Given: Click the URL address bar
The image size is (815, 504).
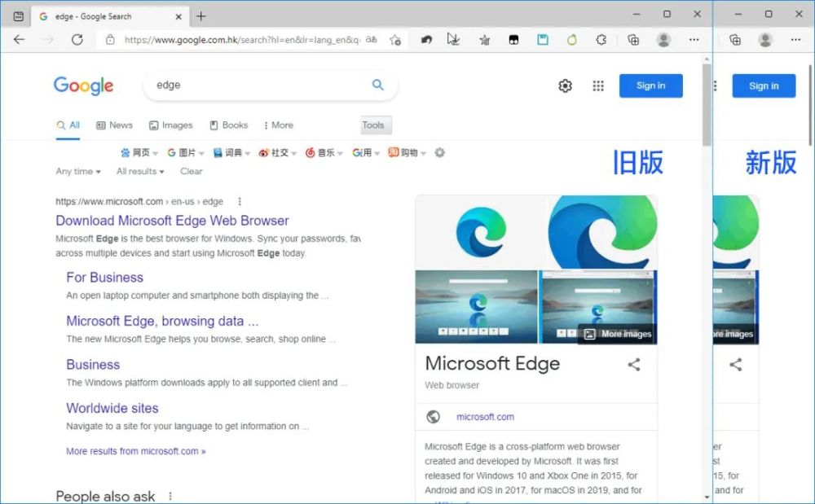Looking at the screenshot, I should click(x=242, y=39).
